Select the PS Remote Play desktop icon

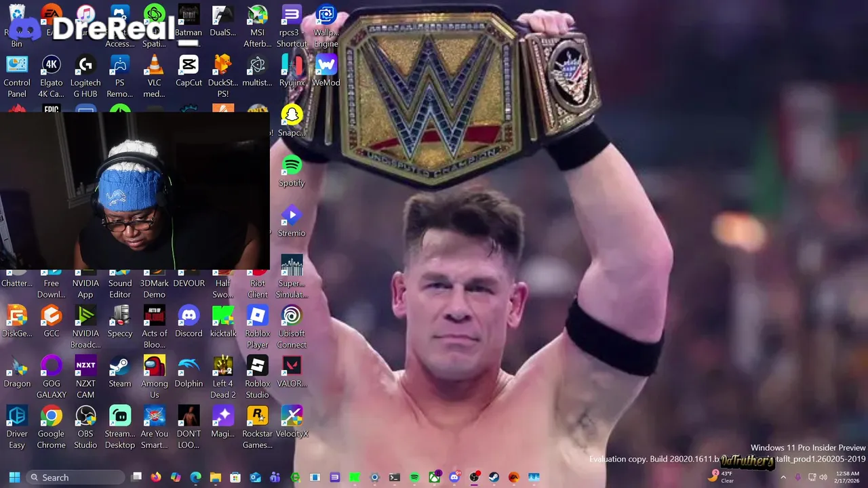(120, 77)
